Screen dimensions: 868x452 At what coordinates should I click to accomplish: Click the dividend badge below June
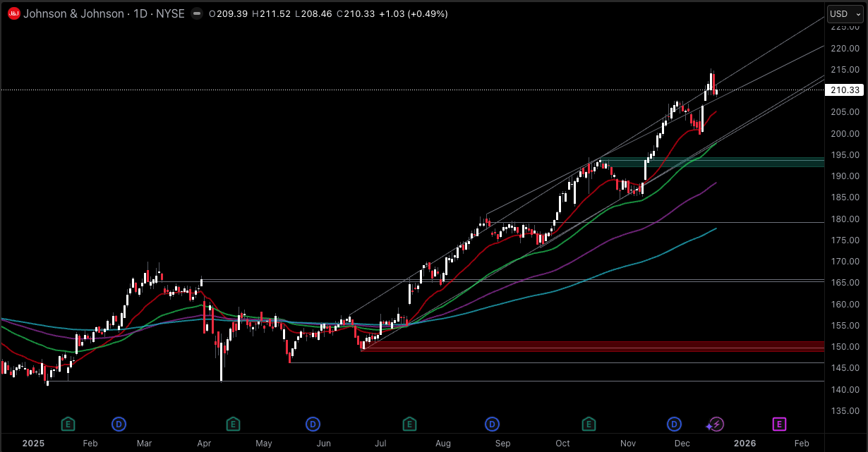tap(313, 424)
